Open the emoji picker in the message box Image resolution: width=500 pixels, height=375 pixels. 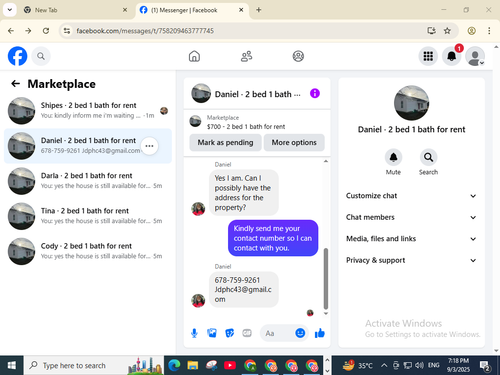[x=300, y=333]
